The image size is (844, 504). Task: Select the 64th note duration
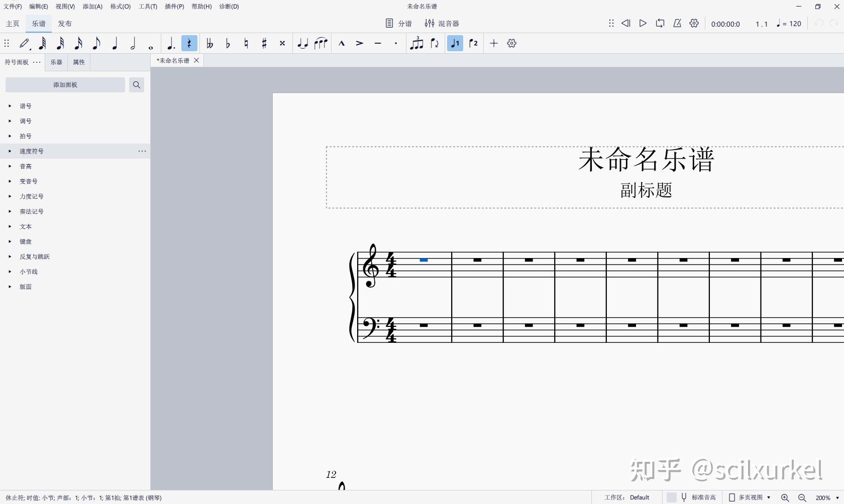pos(43,44)
